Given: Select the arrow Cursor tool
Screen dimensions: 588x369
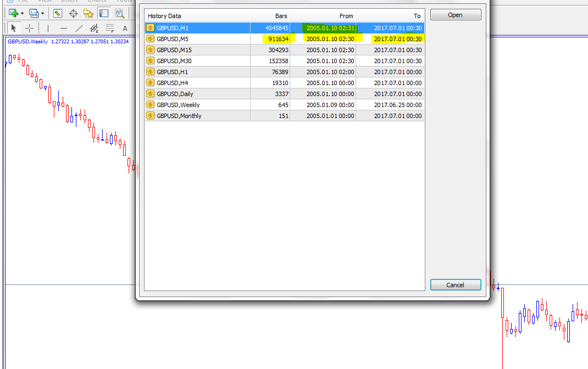Looking at the screenshot, I should [14, 28].
